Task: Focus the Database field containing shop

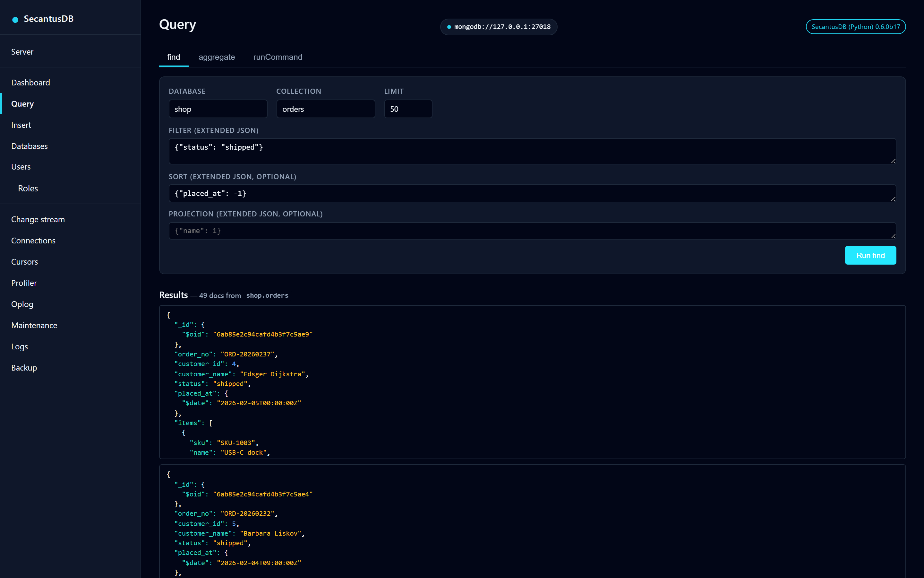Action: [x=218, y=109]
